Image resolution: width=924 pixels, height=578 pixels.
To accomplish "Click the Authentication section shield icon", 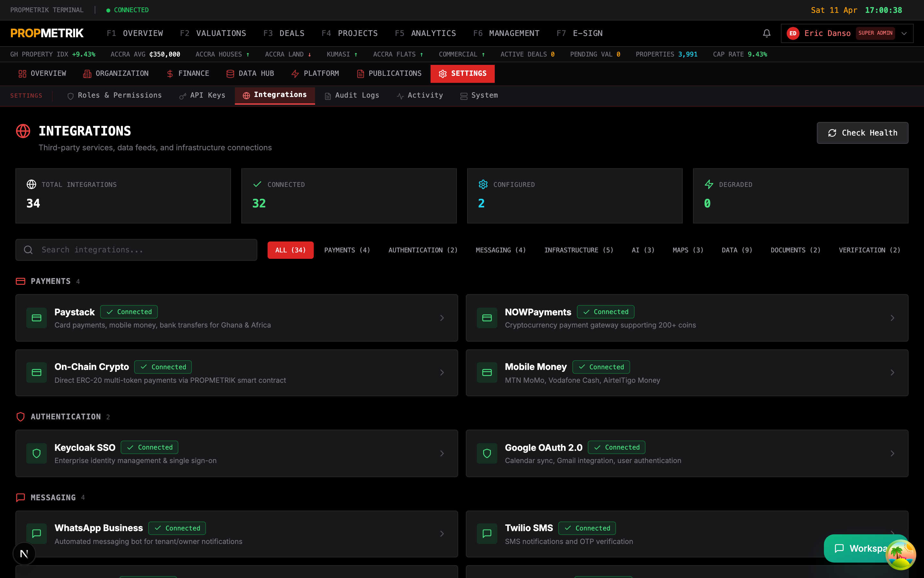I will point(21,417).
